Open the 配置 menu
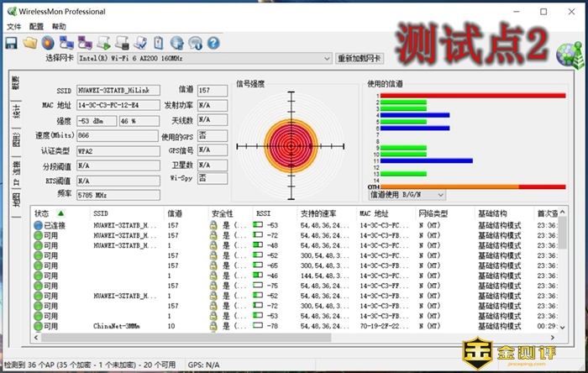The image size is (588, 373). tap(36, 27)
